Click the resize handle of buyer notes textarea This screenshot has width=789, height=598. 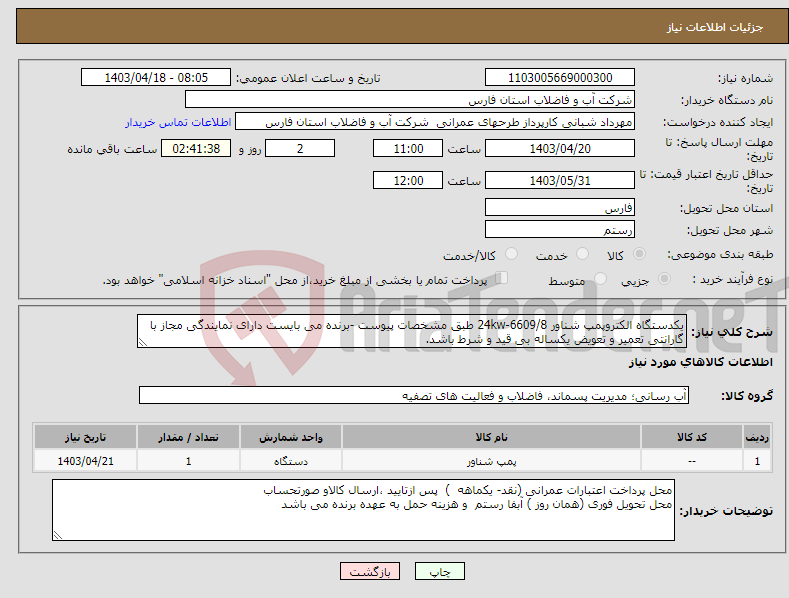[58, 536]
